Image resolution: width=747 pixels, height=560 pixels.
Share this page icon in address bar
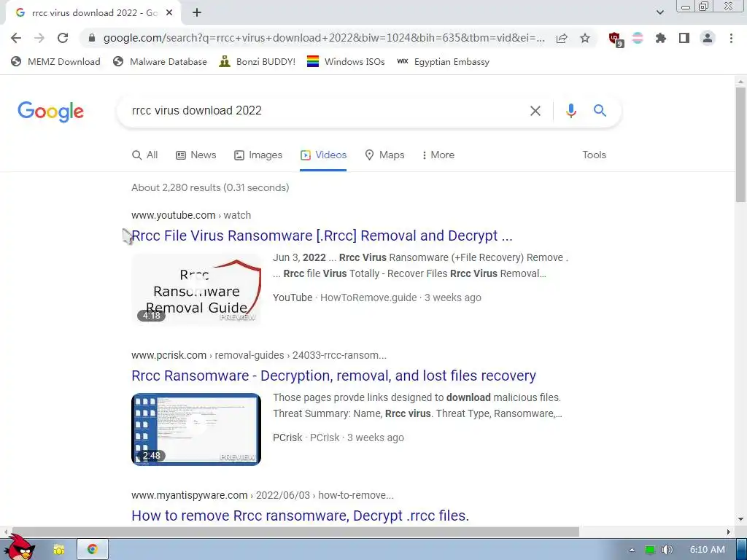click(x=562, y=38)
